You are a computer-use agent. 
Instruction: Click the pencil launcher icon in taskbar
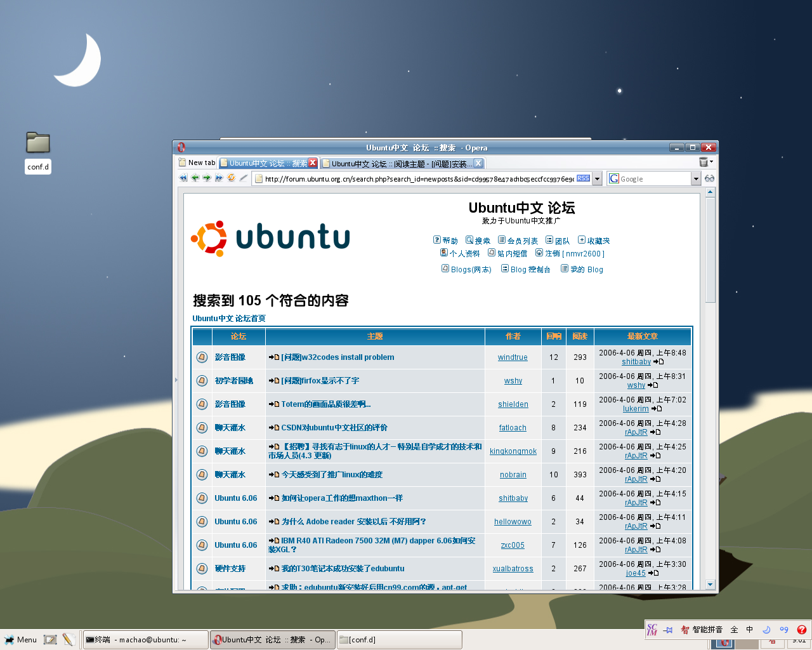[x=69, y=640]
